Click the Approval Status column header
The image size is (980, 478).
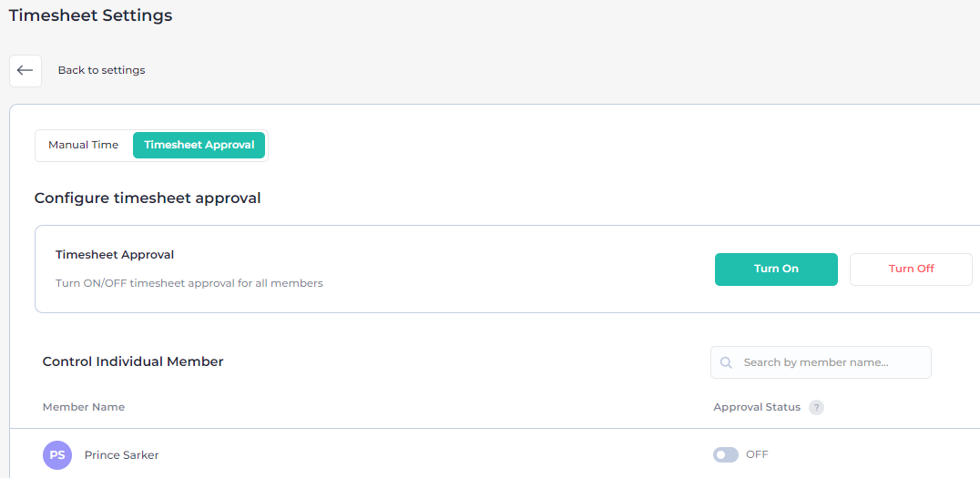click(757, 407)
